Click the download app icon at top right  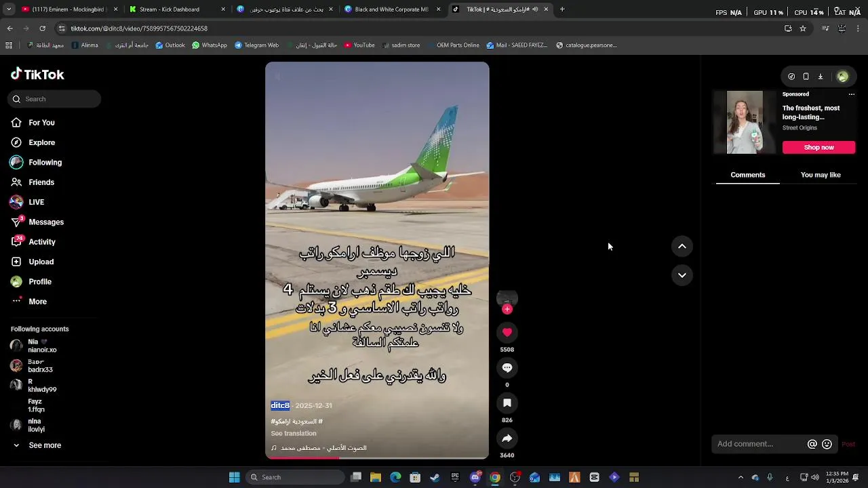point(820,77)
